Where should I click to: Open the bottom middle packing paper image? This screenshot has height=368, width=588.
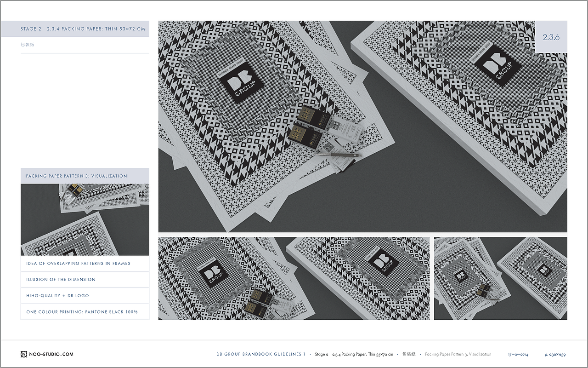click(294, 278)
